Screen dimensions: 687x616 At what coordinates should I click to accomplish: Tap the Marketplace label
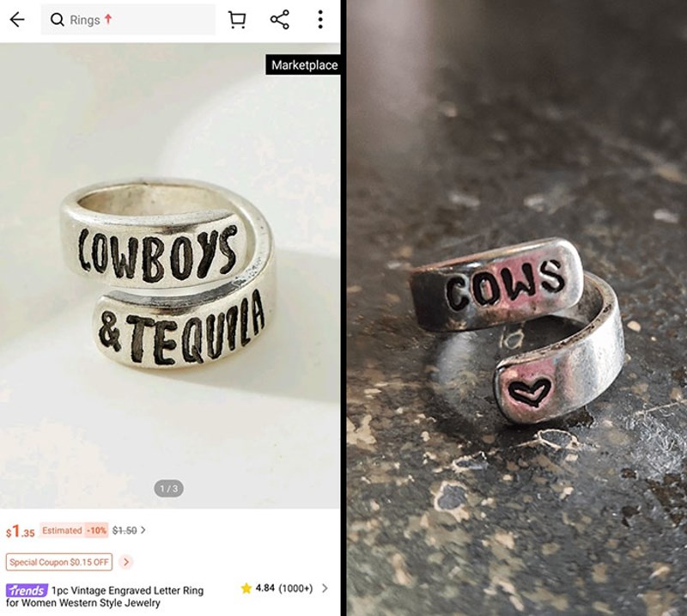[x=305, y=65]
